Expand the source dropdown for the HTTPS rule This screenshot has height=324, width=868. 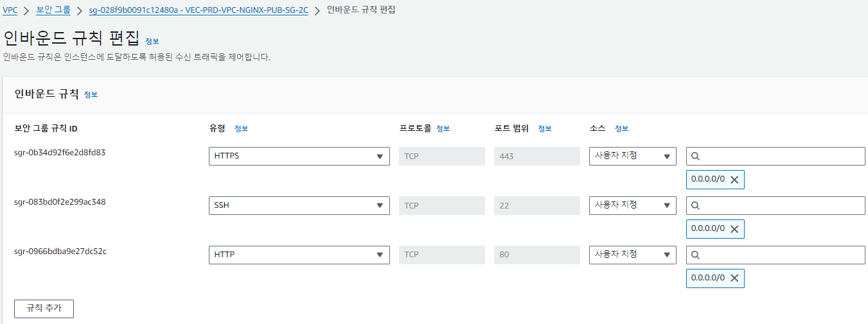[x=632, y=156]
